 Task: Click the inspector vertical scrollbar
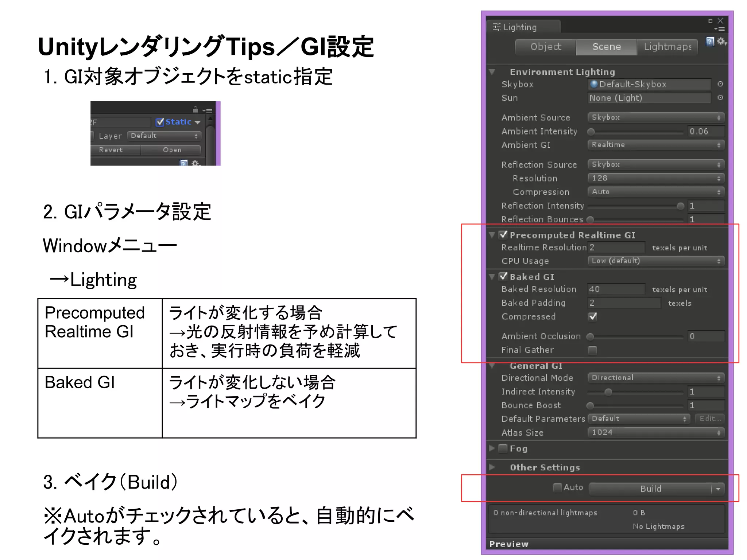tap(210, 140)
